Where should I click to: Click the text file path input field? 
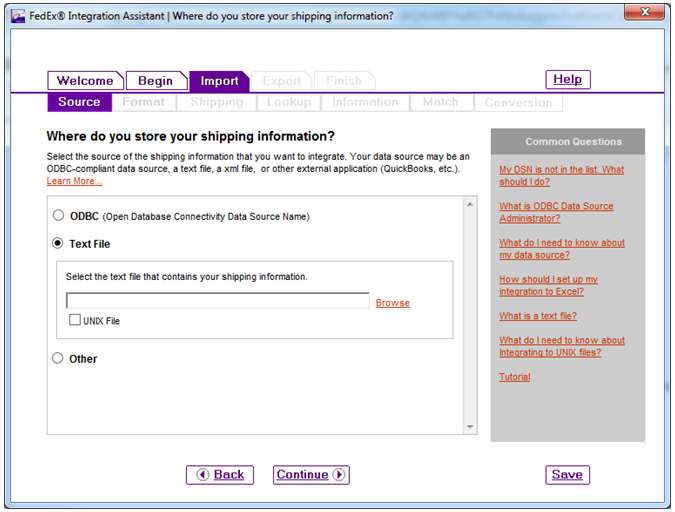[217, 301]
